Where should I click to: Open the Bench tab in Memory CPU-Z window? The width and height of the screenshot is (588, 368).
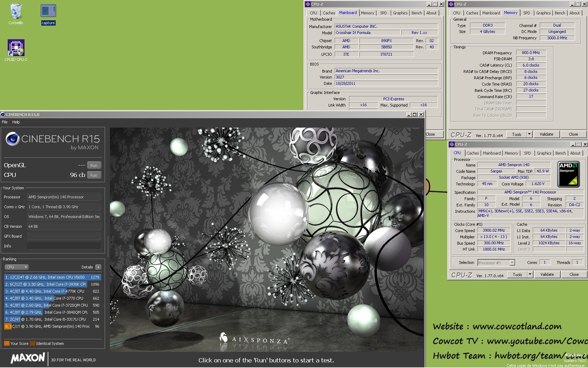(560, 13)
